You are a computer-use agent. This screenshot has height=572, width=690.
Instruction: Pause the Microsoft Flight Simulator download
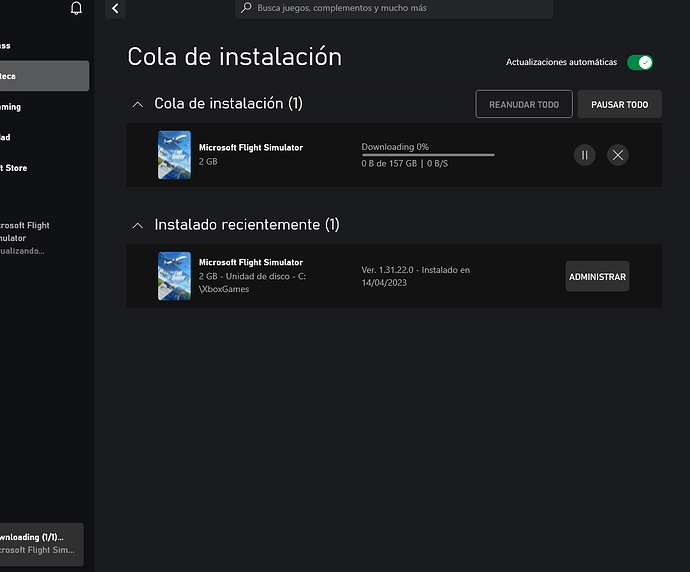584,155
